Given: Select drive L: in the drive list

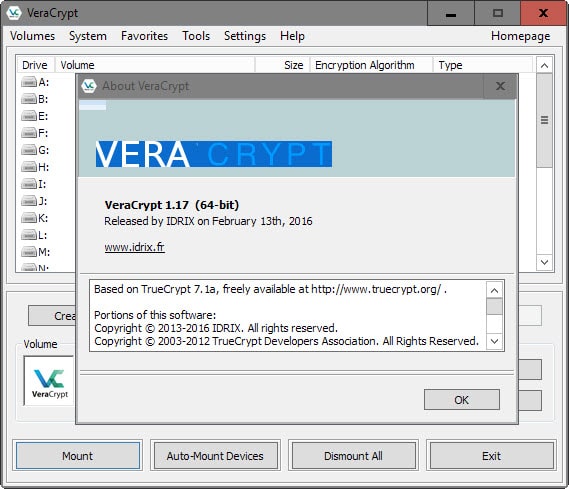Looking at the screenshot, I should click(x=35, y=235).
